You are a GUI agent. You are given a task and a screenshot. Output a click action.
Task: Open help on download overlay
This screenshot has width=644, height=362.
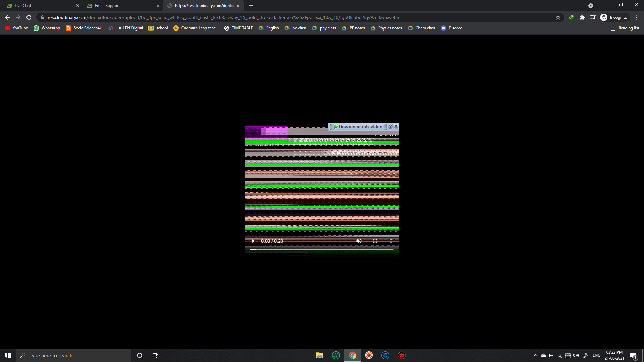390,126
